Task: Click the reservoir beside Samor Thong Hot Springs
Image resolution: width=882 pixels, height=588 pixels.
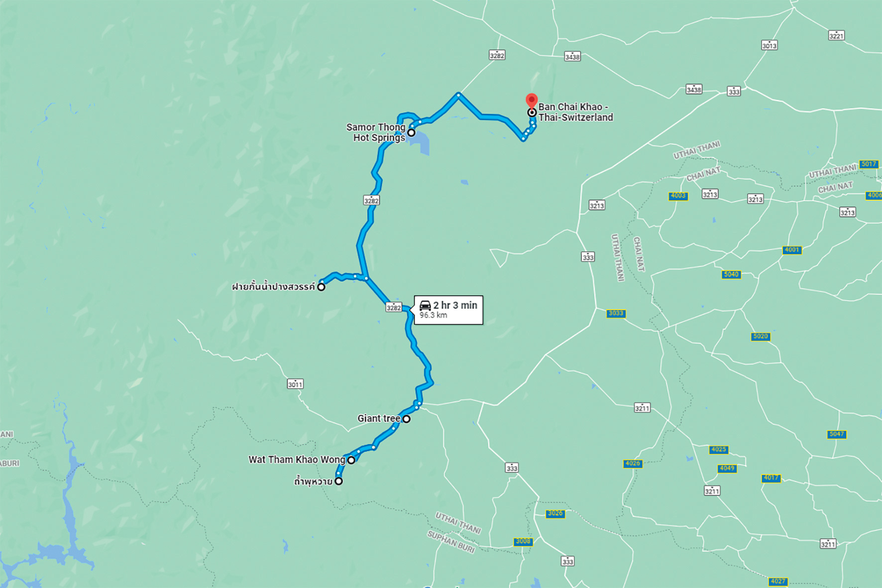Action: pos(421,143)
